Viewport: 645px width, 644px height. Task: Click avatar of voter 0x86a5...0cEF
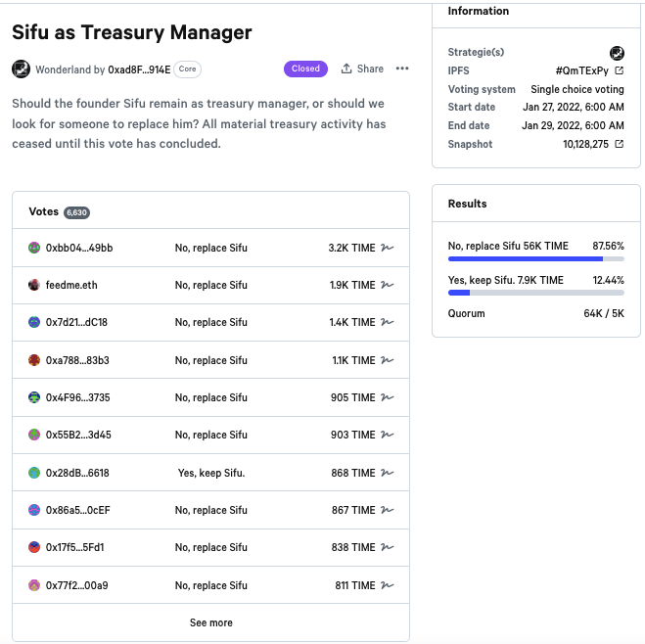(34, 510)
